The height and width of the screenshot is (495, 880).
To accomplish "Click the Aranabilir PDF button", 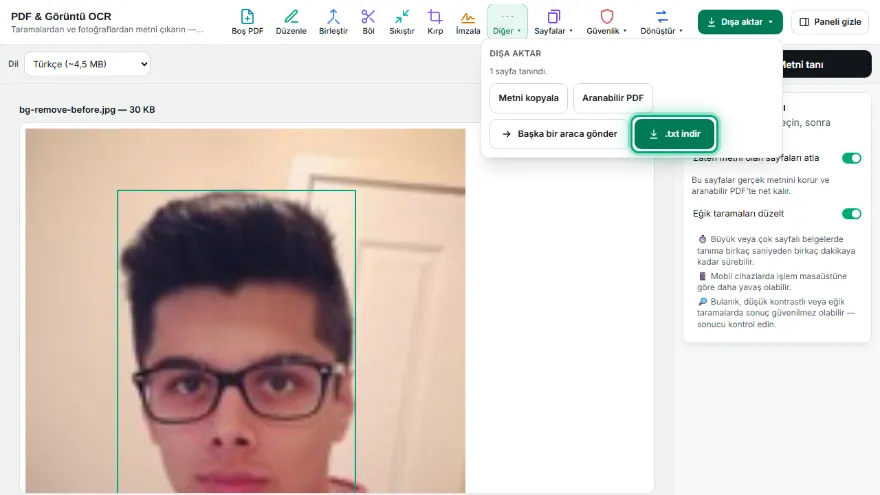I will click(x=612, y=98).
